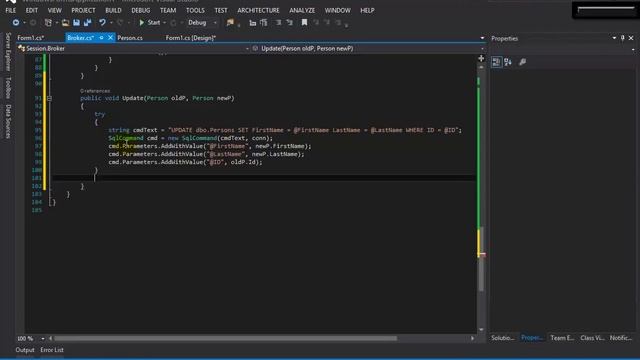
Task: Open the TOOLS menu
Action: 196,10
